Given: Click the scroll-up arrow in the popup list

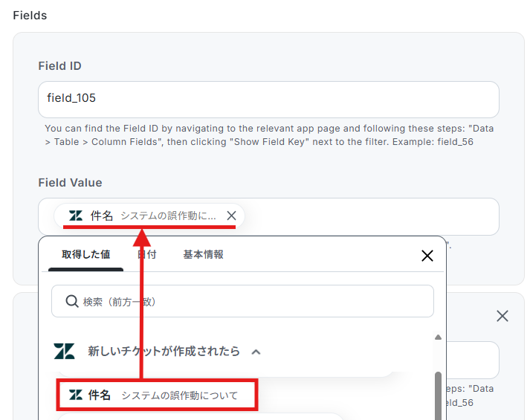Looking at the screenshot, I should coord(438,337).
